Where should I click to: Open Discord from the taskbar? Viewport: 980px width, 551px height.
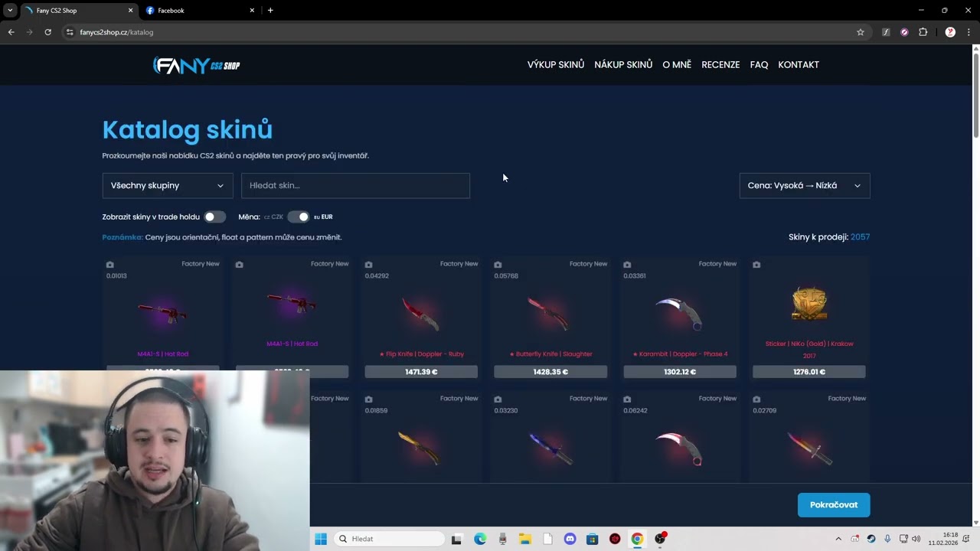[570, 539]
